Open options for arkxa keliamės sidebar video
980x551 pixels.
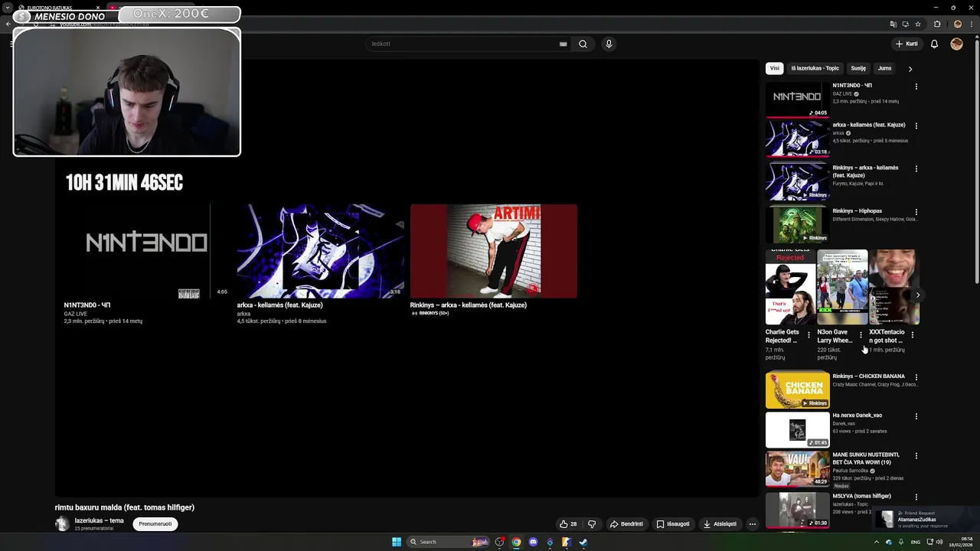916,126
